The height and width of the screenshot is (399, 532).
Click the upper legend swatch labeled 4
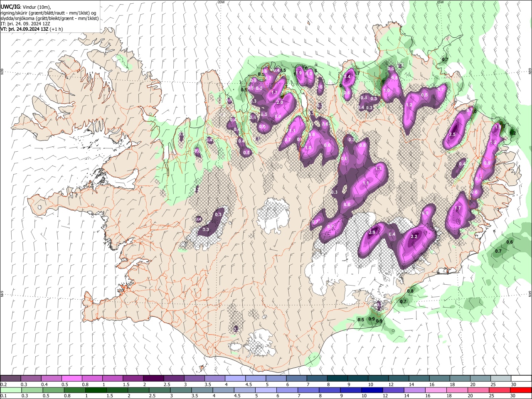click(x=235, y=379)
